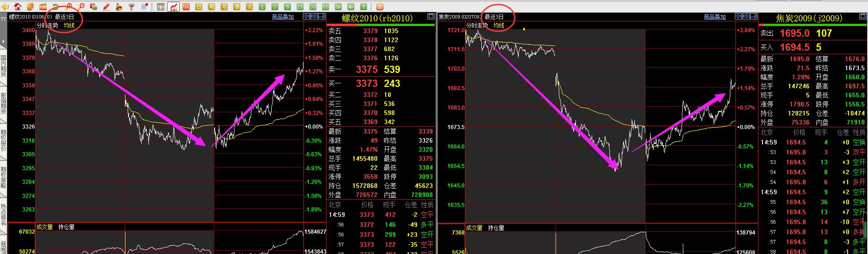Click 分时走势 label on rb2010 chart
868x254 pixels.
[x=48, y=25]
